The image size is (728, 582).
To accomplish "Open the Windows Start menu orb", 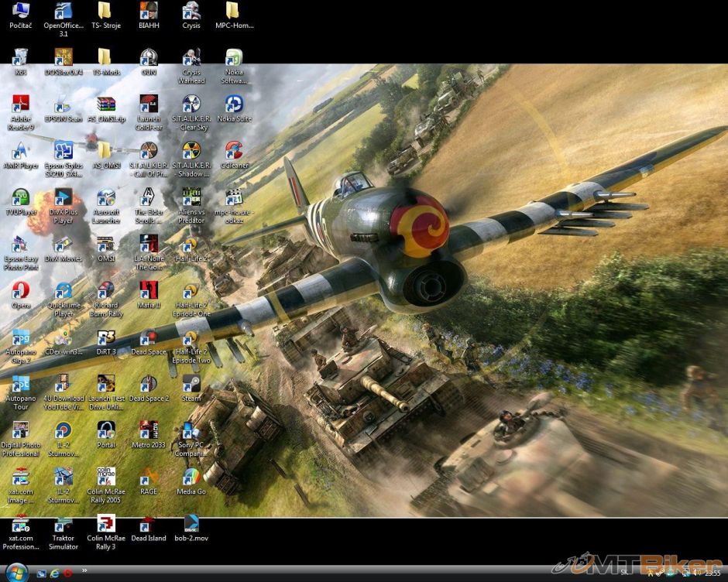I will (x=16, y=572).
